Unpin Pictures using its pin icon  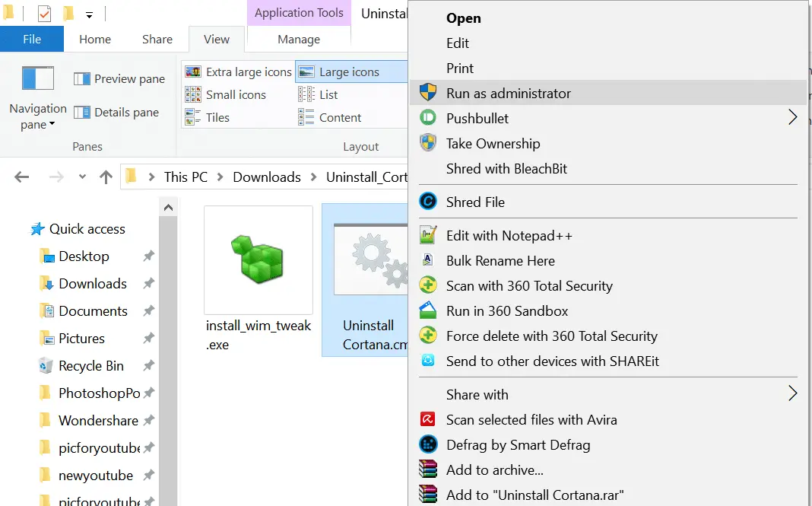click(148, 338)
